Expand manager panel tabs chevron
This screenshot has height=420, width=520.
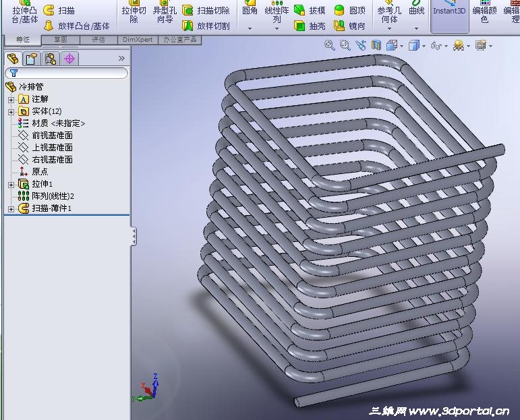click(x=121, y=59)
